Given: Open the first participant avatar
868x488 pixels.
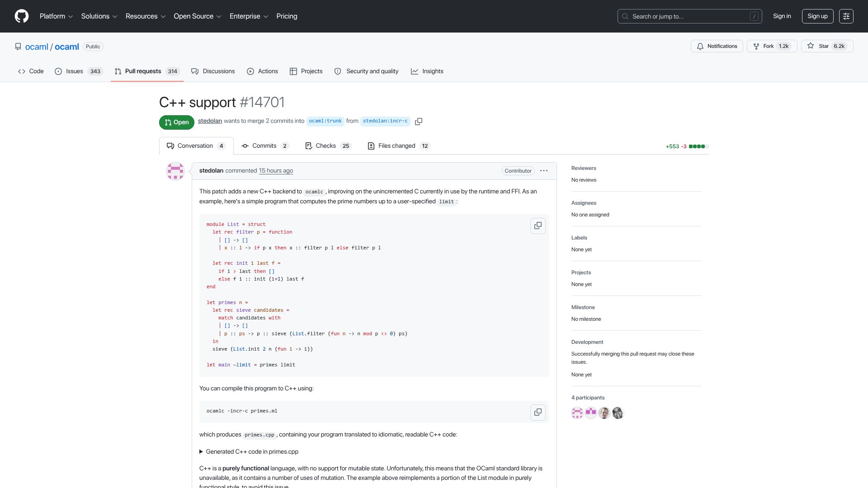Looking at the screenshot, I should [577, 413].
